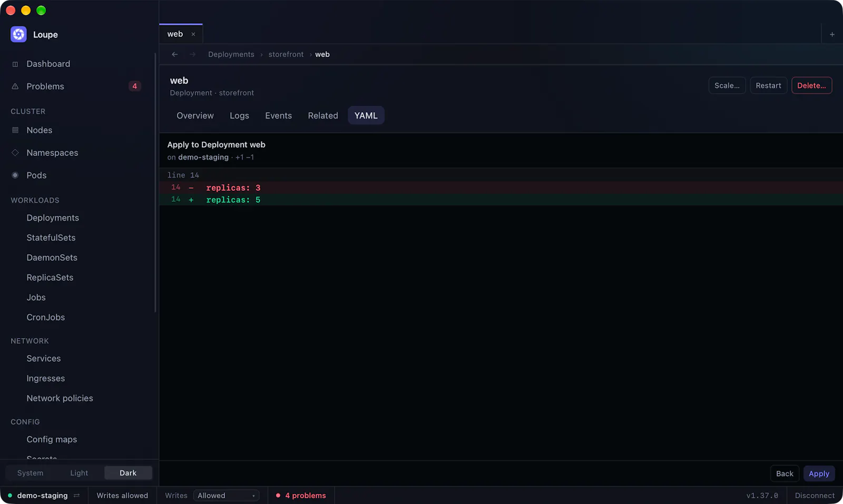Click the green connection status dot

pos(10,496)
